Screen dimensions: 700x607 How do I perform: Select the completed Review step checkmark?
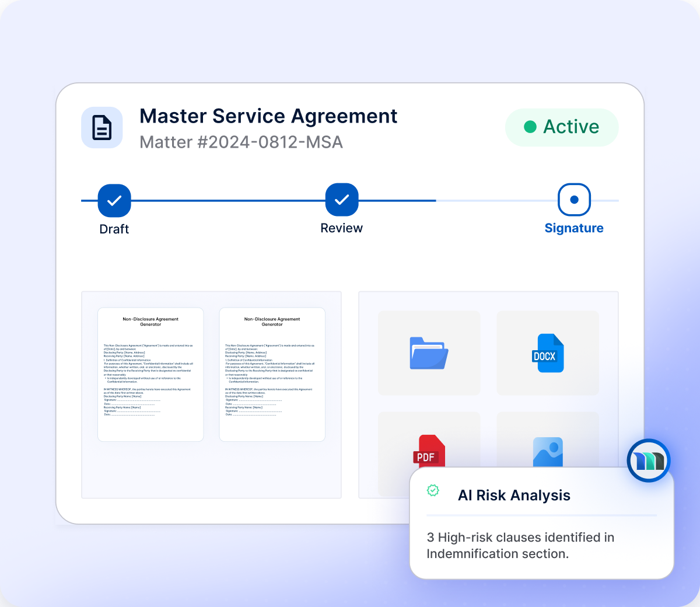pyautogui.click(x=342, y=200)
